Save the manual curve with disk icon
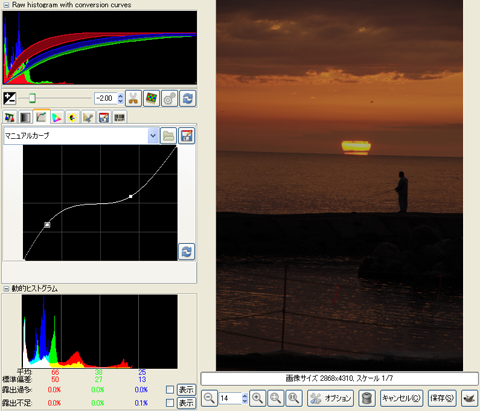The height and width of the screenshot is (411, 480). [187, 136]
